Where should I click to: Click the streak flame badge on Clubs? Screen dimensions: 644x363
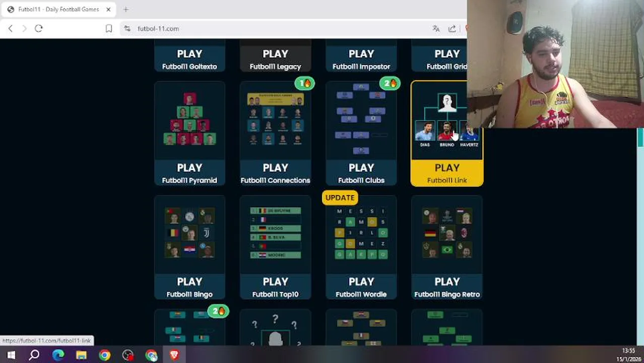click(x=391, y=83)
